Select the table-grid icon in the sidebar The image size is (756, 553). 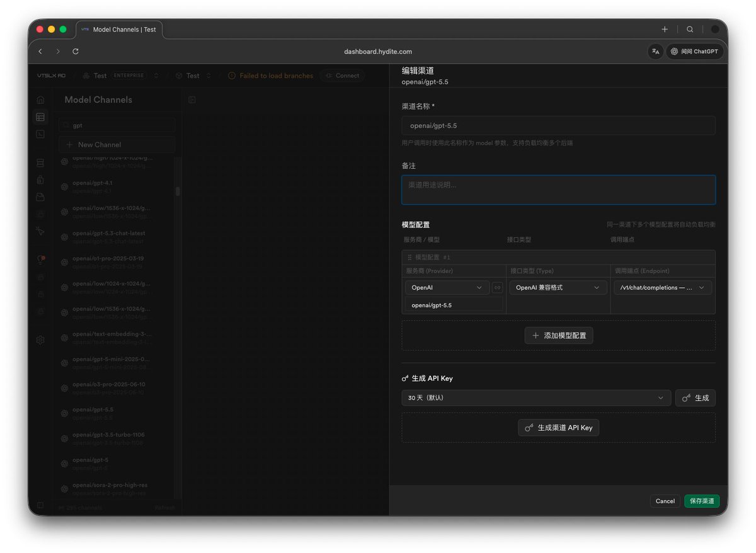click(x=40, y=117)
